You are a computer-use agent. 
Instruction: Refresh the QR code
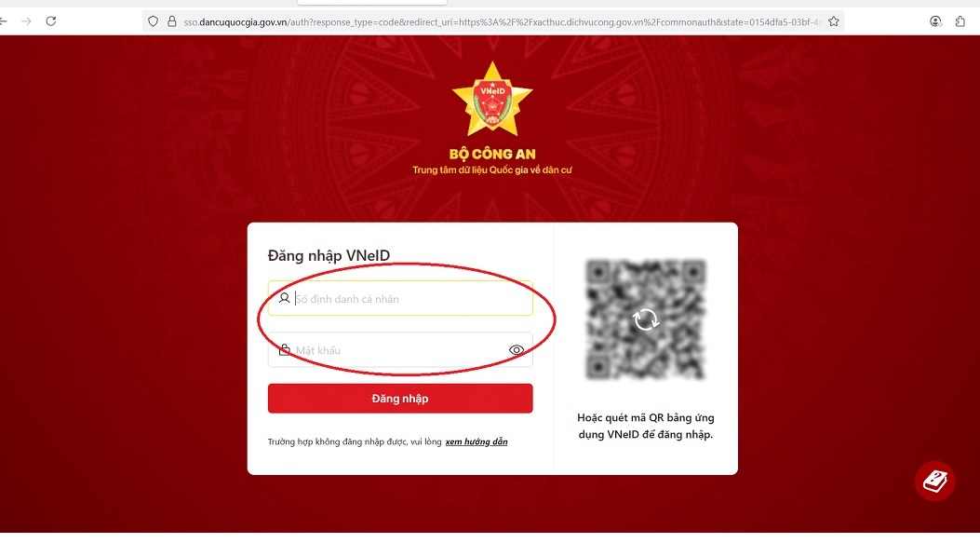coord(646,319)
